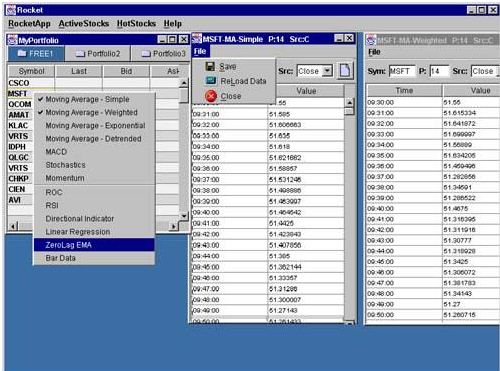The image size is (500, 371).
Task: Click scroll-up arrow of MyPortfolio table
Action: point(184,82)
